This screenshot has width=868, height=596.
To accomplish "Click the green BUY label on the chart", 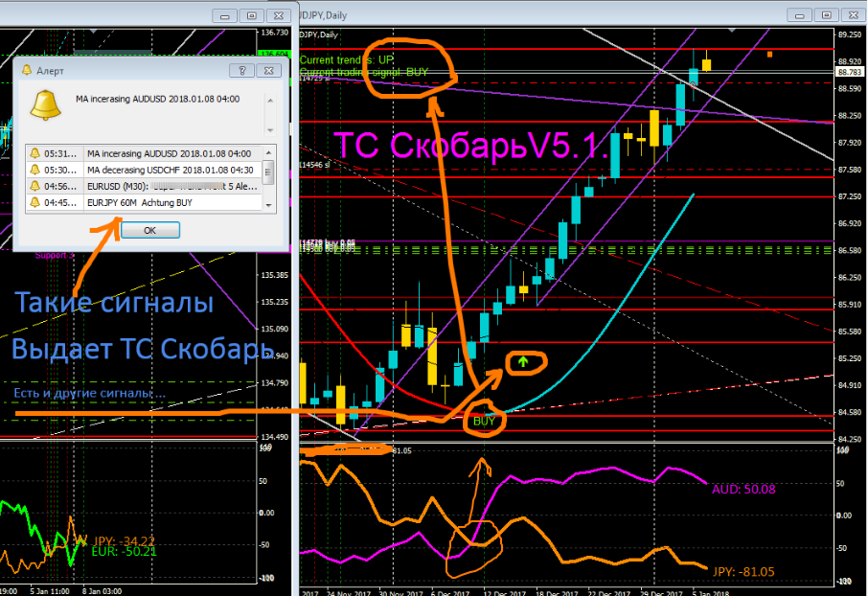I will coord(484,422).
